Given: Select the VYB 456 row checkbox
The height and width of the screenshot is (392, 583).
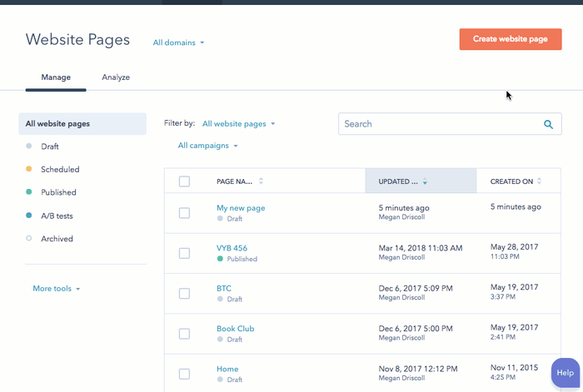Looking at the screenshot, I should tap(184, 253).
